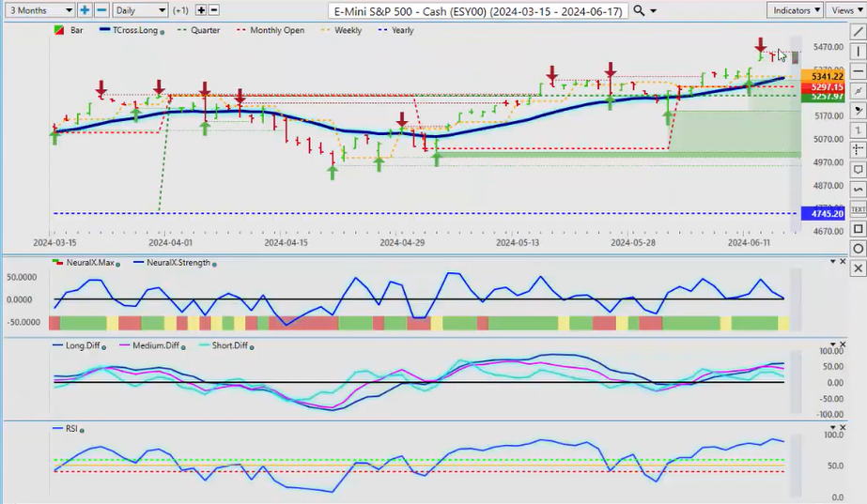Click the magnifier symbol search icon
Viewport: 867px width, 504px height.
pyautogui.click(x=639, y=10)
